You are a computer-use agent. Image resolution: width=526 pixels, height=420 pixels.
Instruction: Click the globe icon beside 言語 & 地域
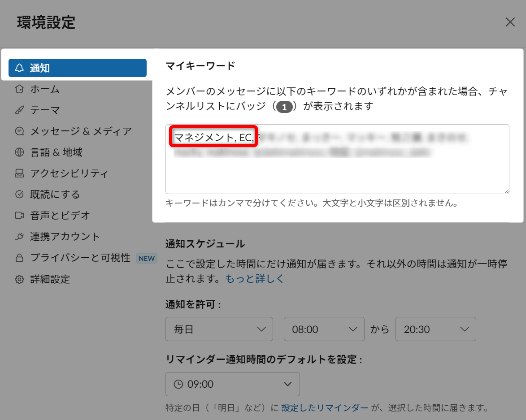click(x=19, y=152)
